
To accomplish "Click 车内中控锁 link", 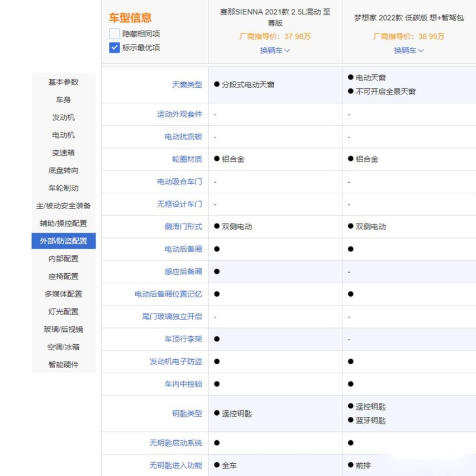I will [183, 384].
